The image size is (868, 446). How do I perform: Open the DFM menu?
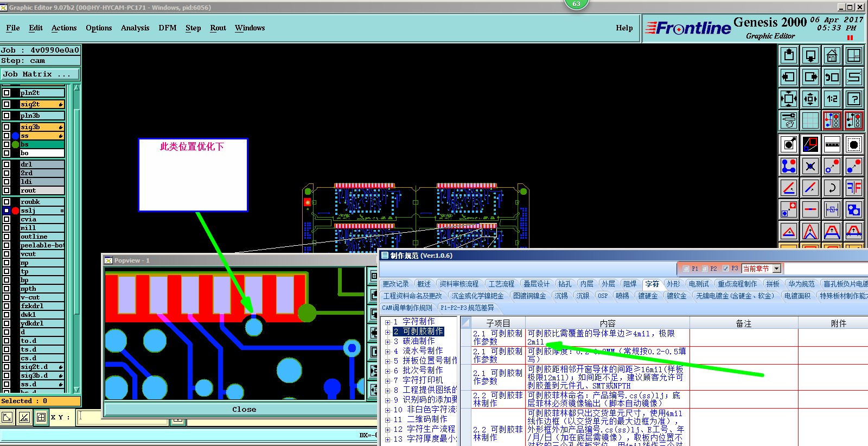pos(168,28)
